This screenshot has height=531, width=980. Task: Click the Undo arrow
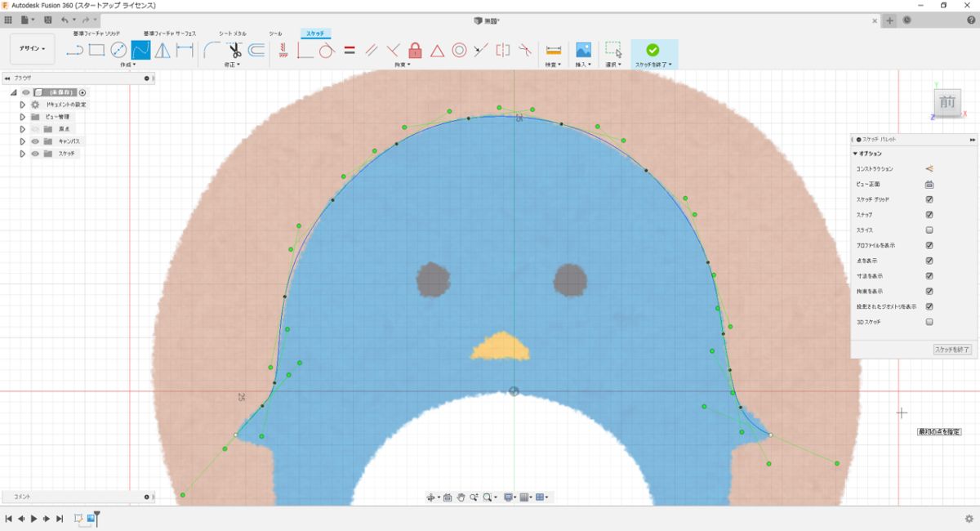(x=65, y=20)
